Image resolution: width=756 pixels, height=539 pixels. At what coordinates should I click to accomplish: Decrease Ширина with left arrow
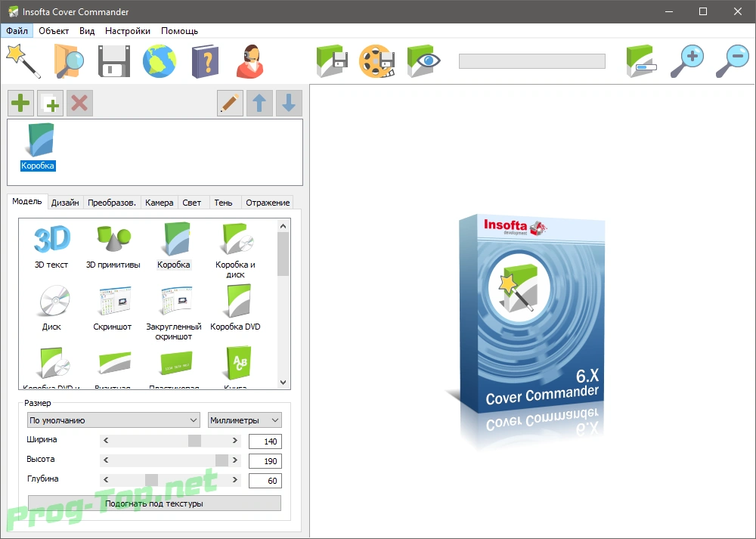point(106,441)
